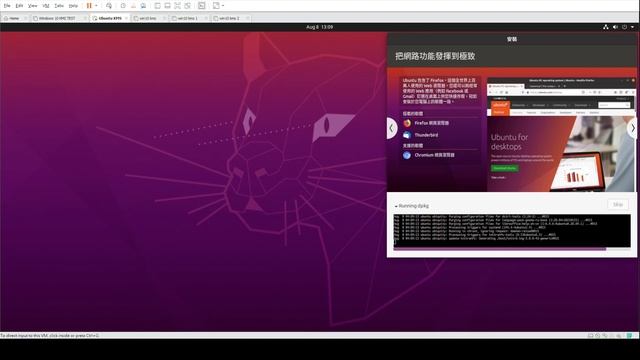Open the Help menu

pos(73,6)
